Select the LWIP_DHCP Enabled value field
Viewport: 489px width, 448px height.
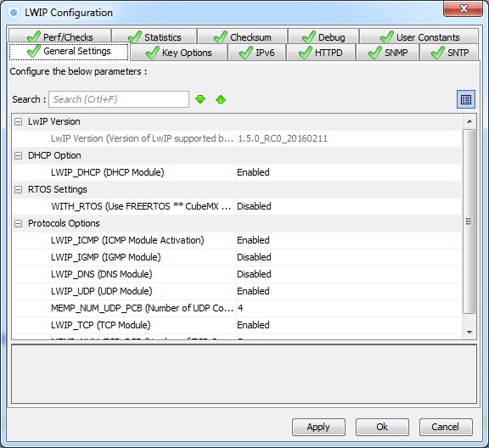pyautogui.click(x=348, y=172)
